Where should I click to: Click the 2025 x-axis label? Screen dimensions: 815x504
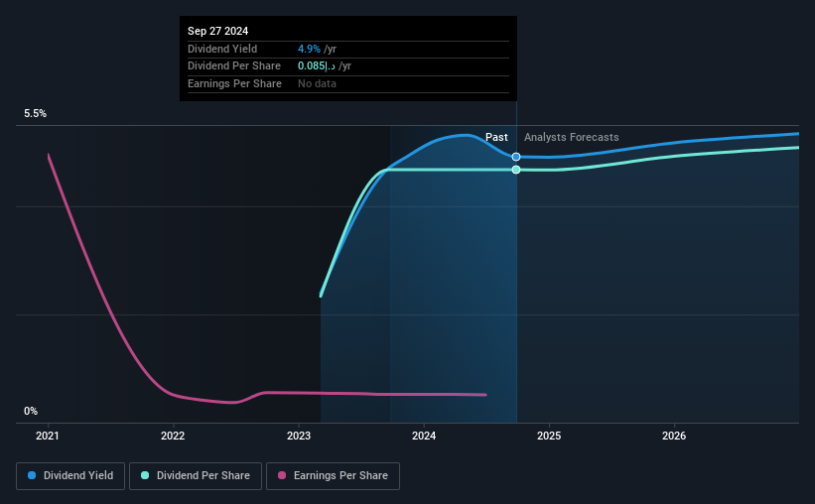[549, 436]
